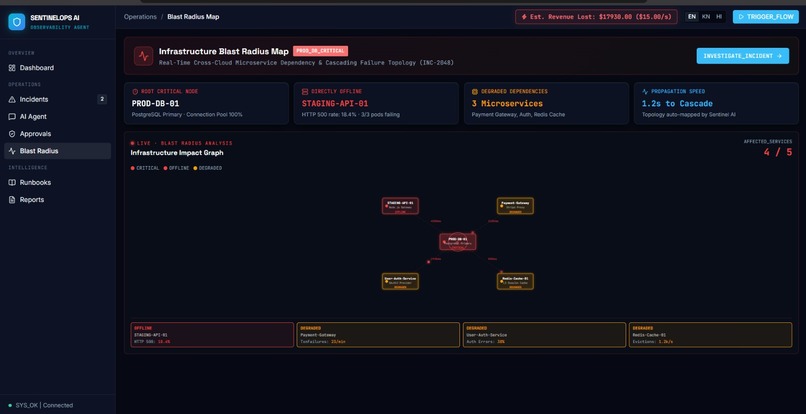Click the clock icon on Root Critical Node card
This screenshot has height=414, width=806.
(x=135, y=92)
